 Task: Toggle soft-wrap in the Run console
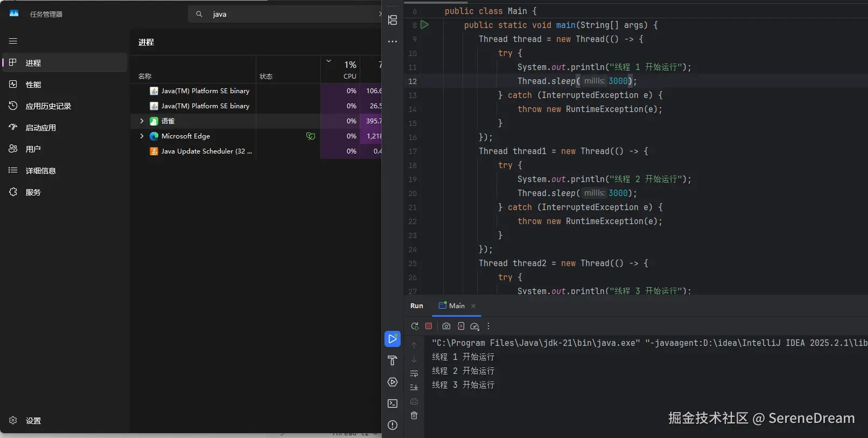coord(414,373)
